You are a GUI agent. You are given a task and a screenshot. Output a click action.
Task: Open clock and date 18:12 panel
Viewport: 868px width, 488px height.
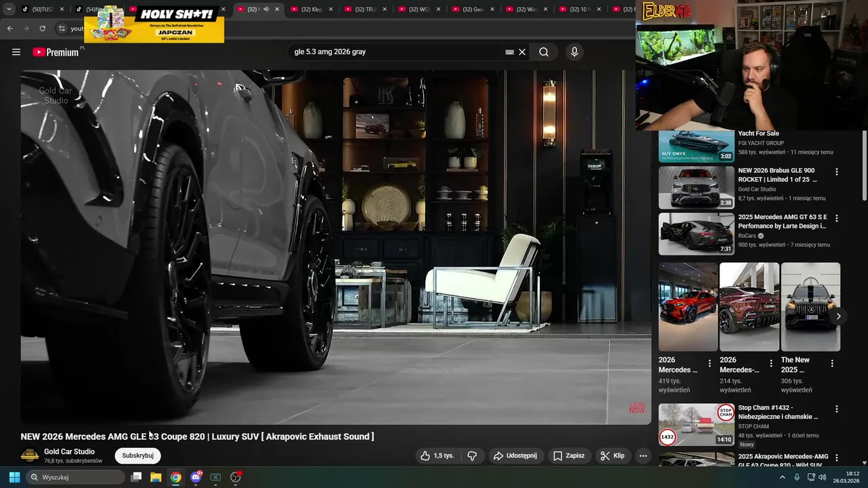click(846, 477)
